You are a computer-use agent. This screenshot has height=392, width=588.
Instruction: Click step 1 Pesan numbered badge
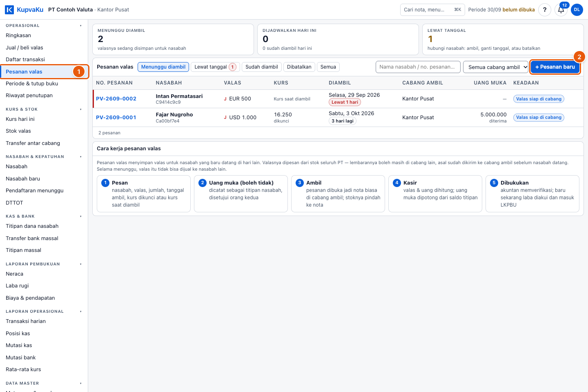tap(105, 183)
